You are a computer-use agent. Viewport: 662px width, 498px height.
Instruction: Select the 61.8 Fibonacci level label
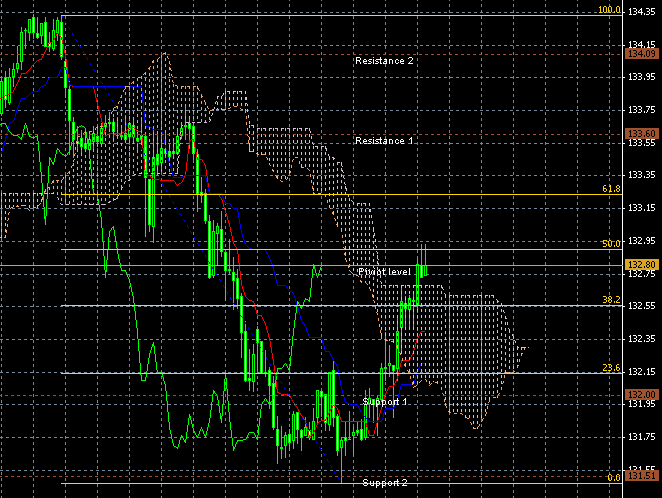click(x=611, y=189)
